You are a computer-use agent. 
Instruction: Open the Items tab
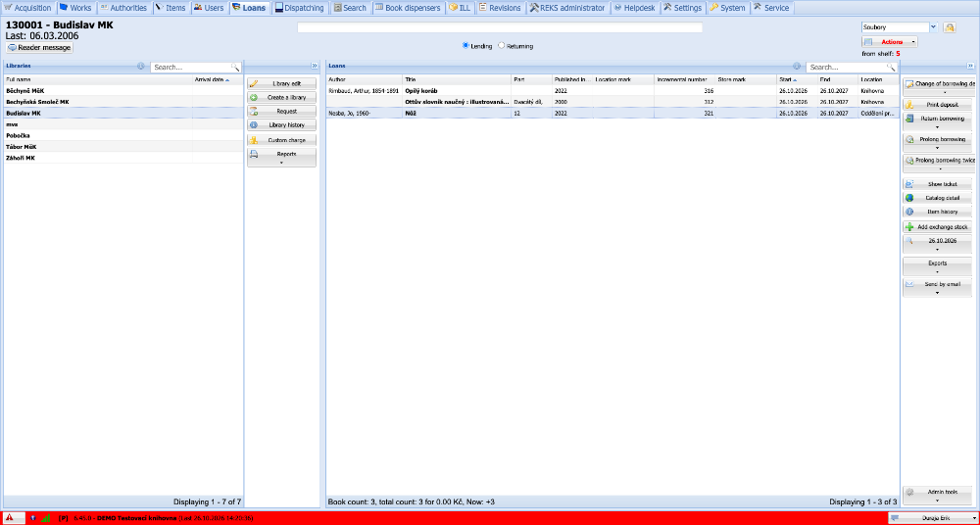[171, 8]
